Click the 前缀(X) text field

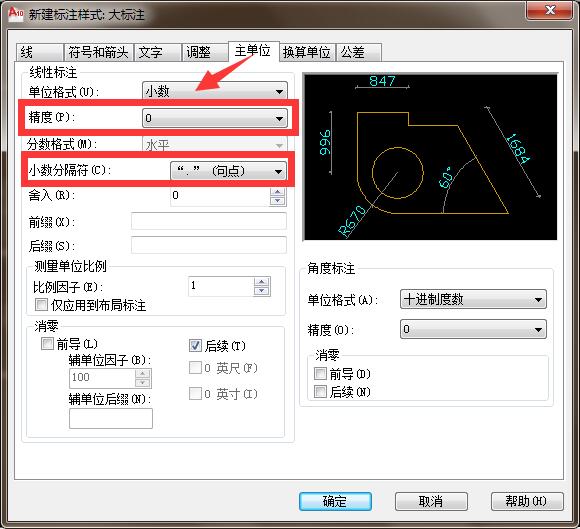[x=209, y=221]
